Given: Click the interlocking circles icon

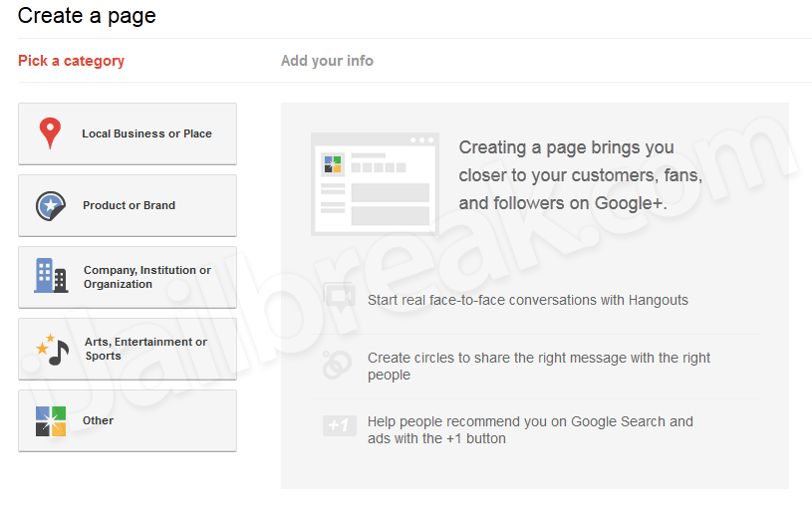Looking at the screenshot, I should (337, 365).
